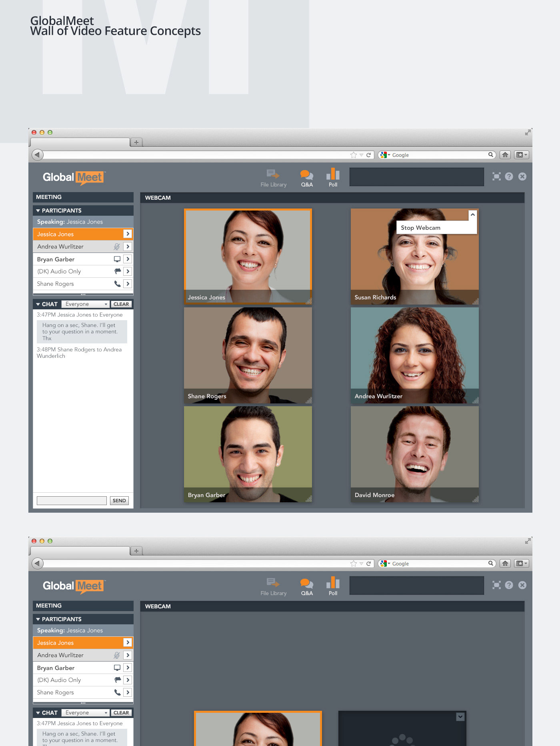Click 'Speaking: Jessica Jones' label, top window
This screenshot has height=746, width=560.
click(70, 222)
